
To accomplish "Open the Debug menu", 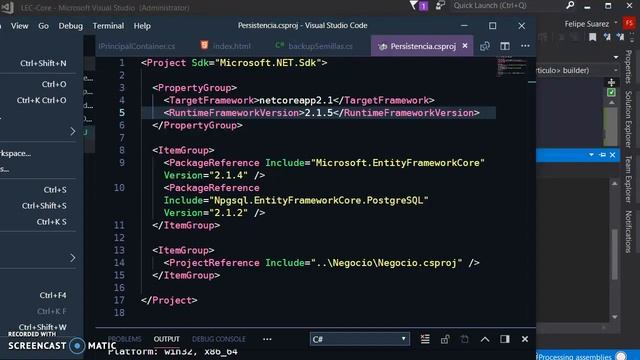I will (71, 26).
